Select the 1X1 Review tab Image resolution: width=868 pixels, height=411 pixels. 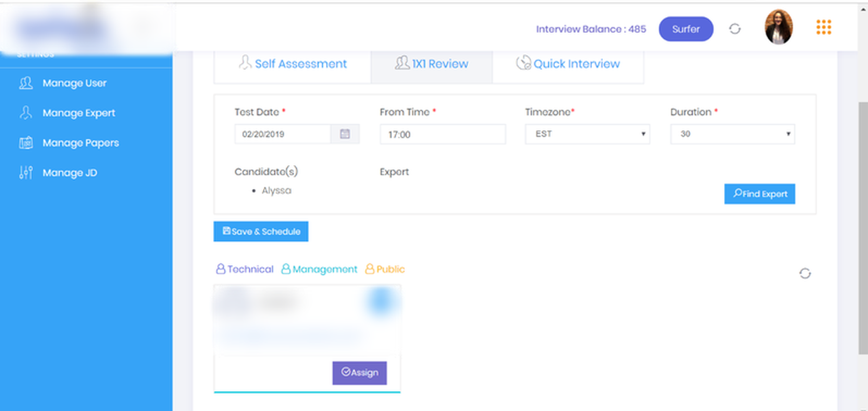pyautogui.click(x=432, y=64)
